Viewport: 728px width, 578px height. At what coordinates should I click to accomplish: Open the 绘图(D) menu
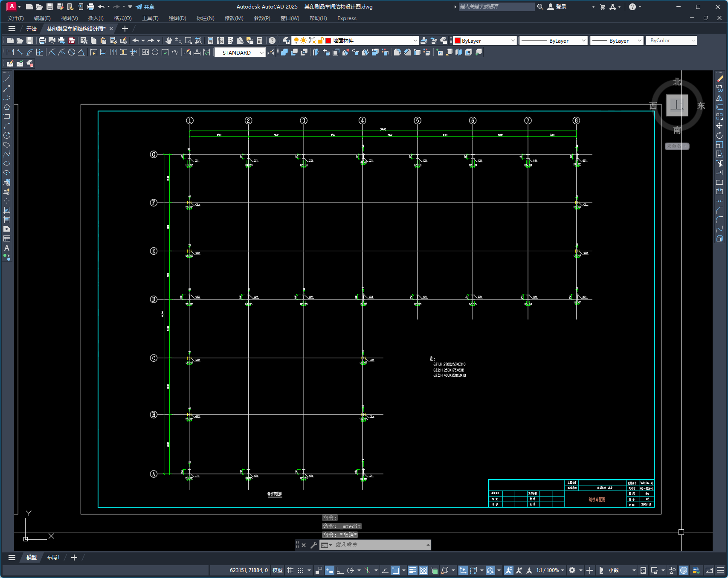point(177,18)
